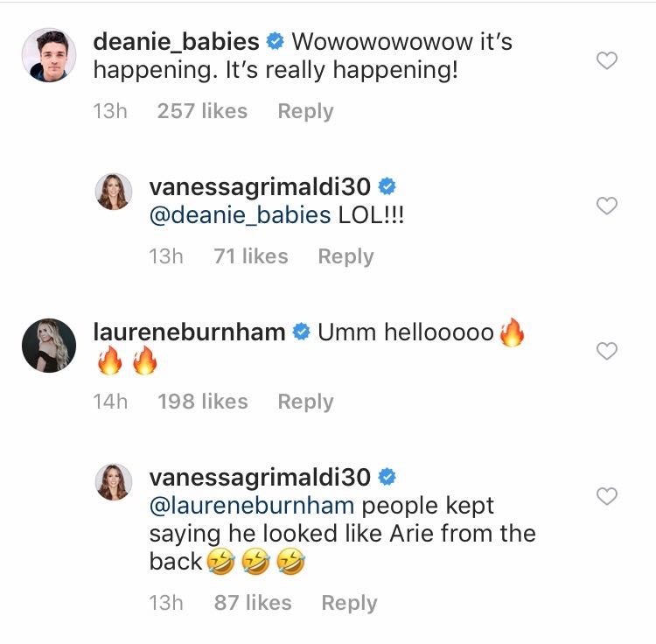The height and width of the screenshot is (644, 656).
Task: Reply to deanie_babies' comment
Action: pos(305,111)
